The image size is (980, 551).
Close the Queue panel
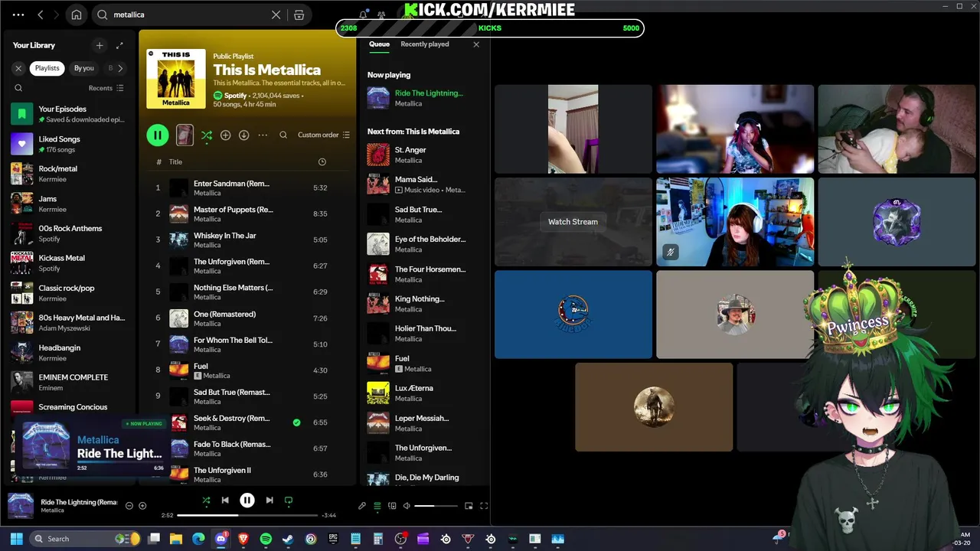[x=476, y=44]
